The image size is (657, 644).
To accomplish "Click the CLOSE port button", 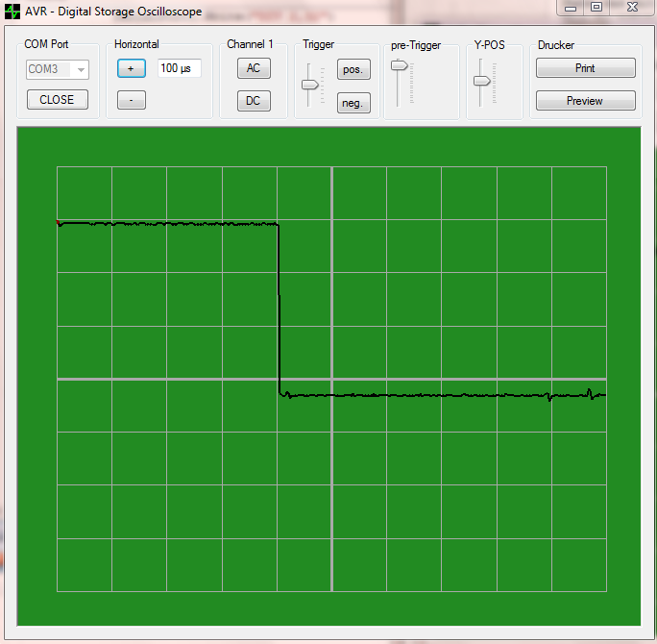I will (58, 100).
